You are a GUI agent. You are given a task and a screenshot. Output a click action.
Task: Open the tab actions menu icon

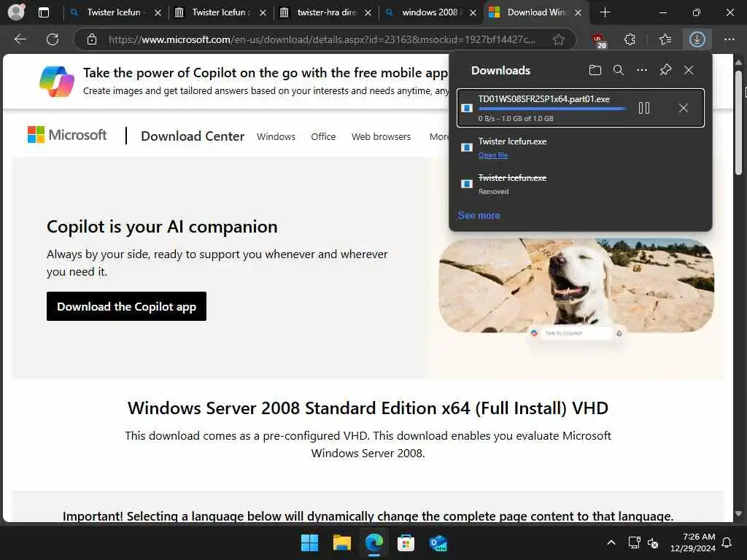(43, 12)
